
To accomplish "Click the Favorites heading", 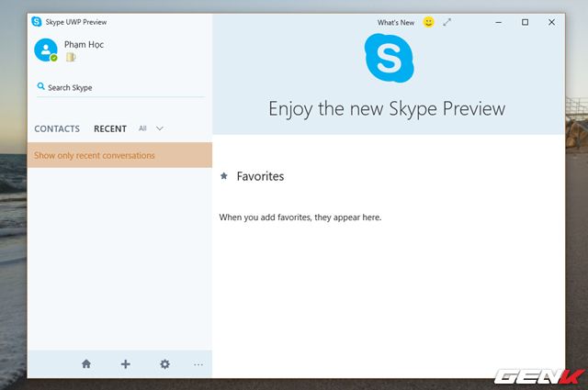I will 260,176.
